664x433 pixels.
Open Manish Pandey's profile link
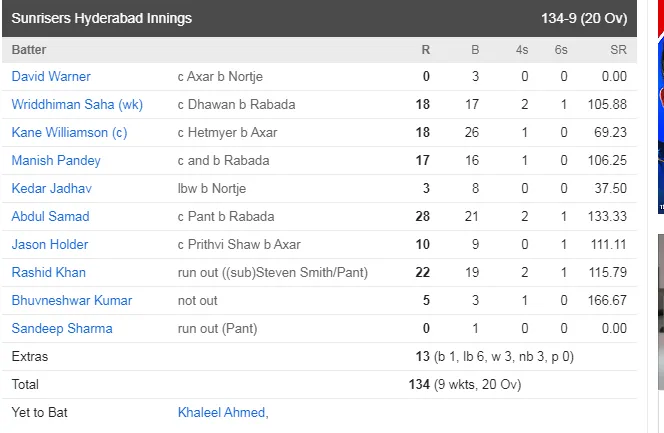tap(56, 160)
